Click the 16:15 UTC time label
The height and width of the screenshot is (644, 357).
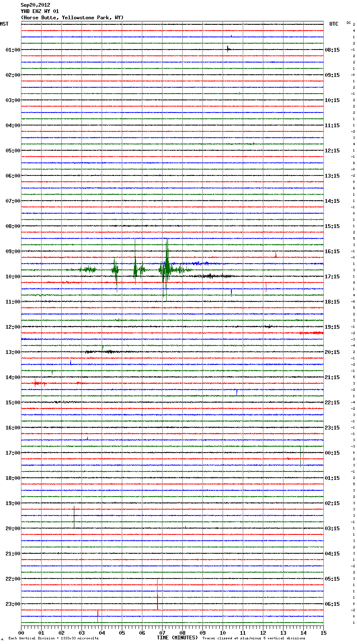click(332, 251)
